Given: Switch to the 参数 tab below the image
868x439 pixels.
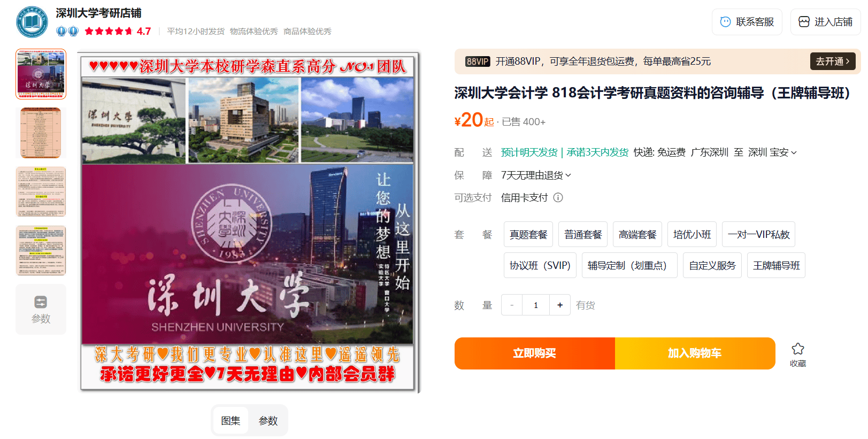Looking at the screenshot, I should click(x=268, y=421).
